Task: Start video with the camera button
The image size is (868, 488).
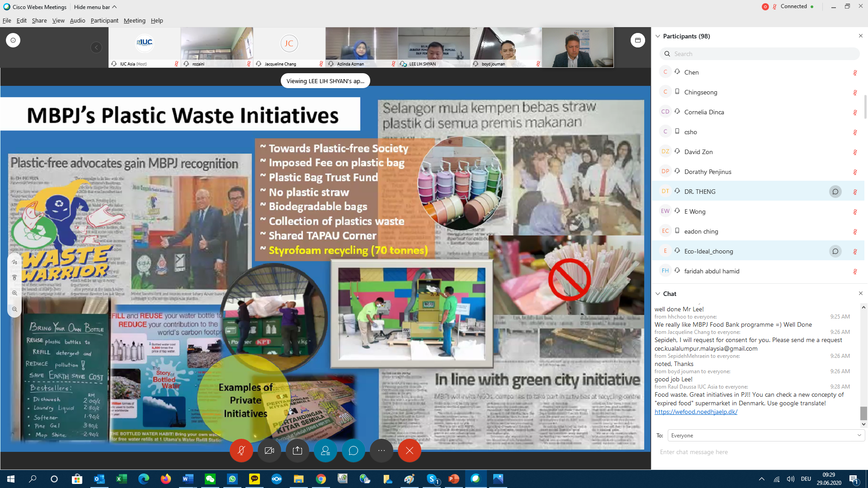Action: (269, 450)
